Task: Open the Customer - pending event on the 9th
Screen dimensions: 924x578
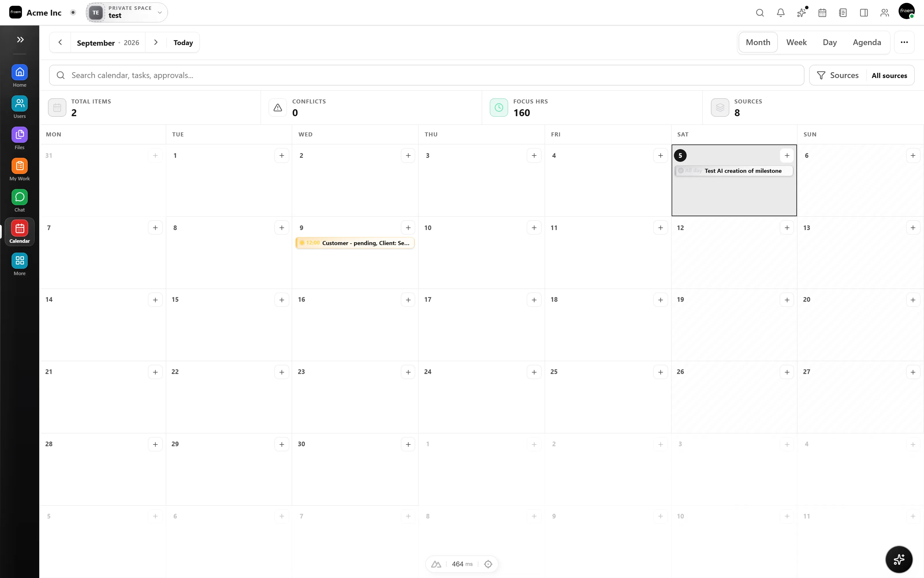Action: [355, 243]
